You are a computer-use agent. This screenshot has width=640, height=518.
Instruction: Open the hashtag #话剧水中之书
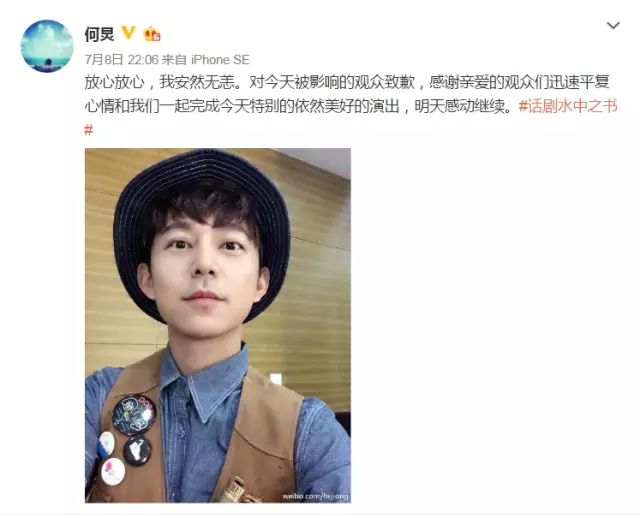pyautogui.click(x=568, y=106)
